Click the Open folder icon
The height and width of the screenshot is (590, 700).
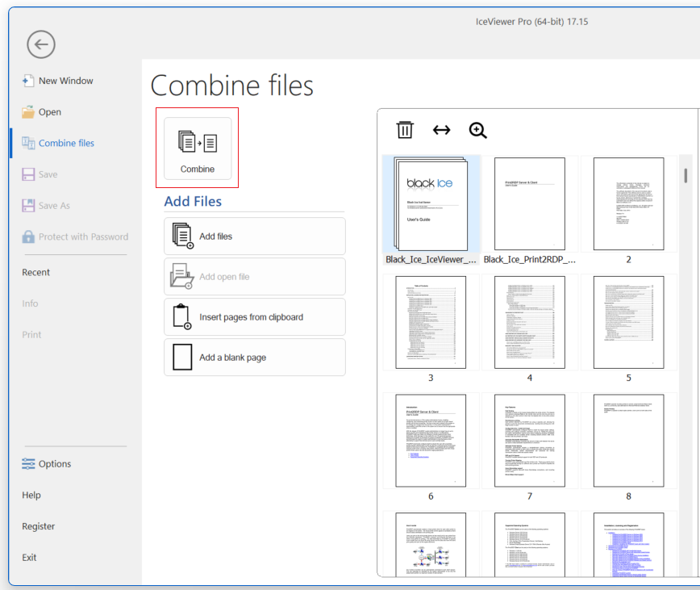tap(28, 112)
